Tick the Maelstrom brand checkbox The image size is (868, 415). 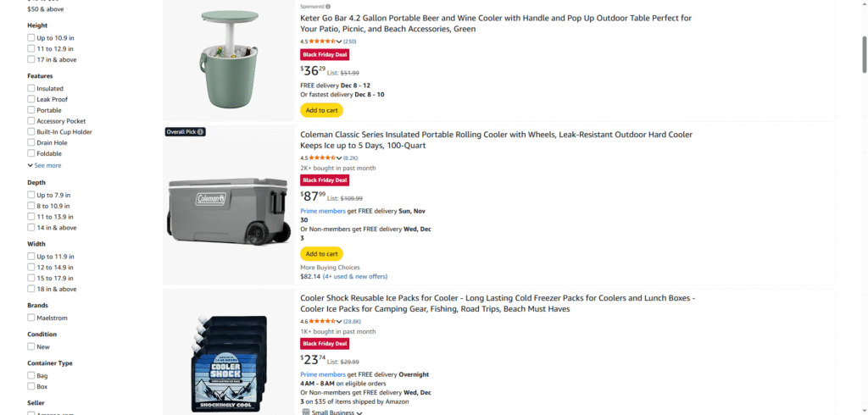pyautogui.click(x=31, y=318)
